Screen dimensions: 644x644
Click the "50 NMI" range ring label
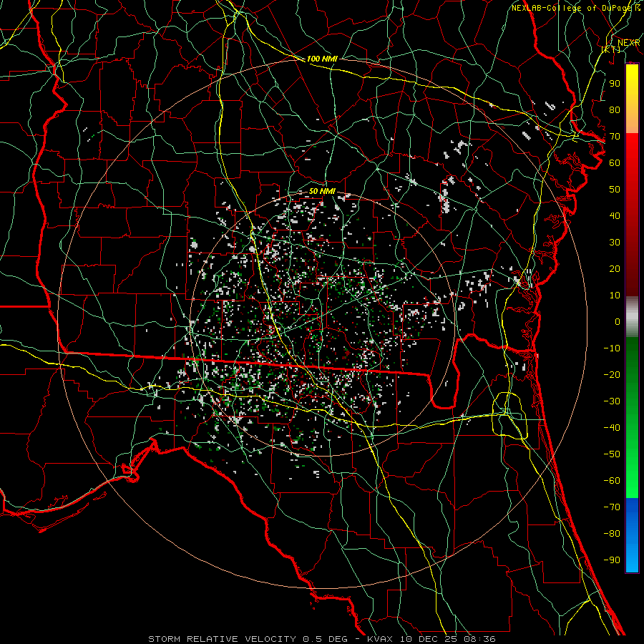(x=322, y=191)
